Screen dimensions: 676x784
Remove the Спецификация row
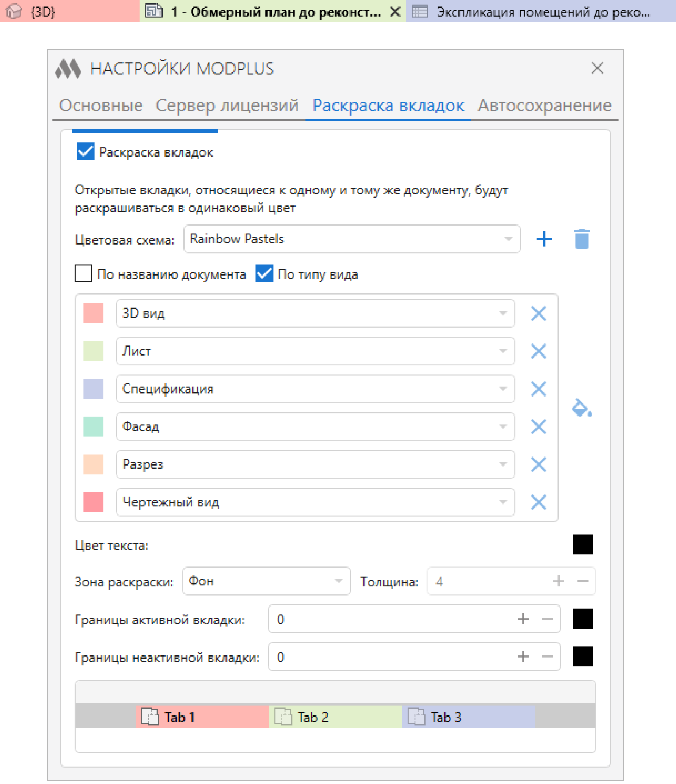click(x=538, y=389)
